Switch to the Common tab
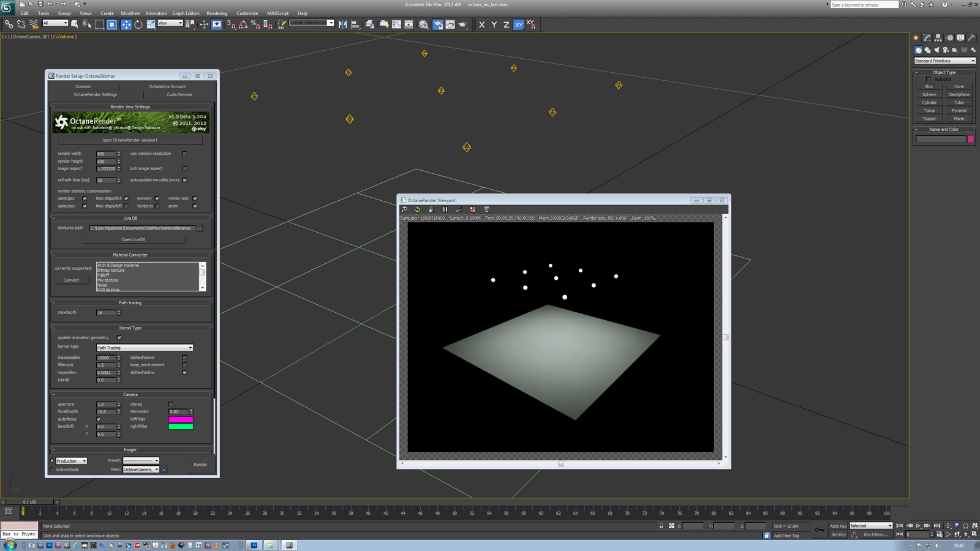The image size is (980, 551). 83,86
